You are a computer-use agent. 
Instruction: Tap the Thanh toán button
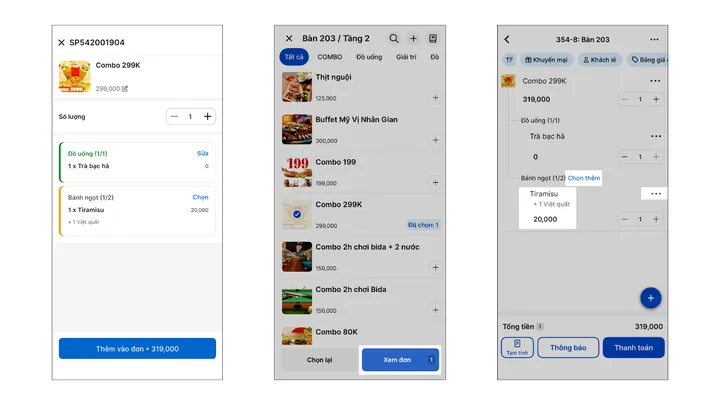tap(634, 348)
